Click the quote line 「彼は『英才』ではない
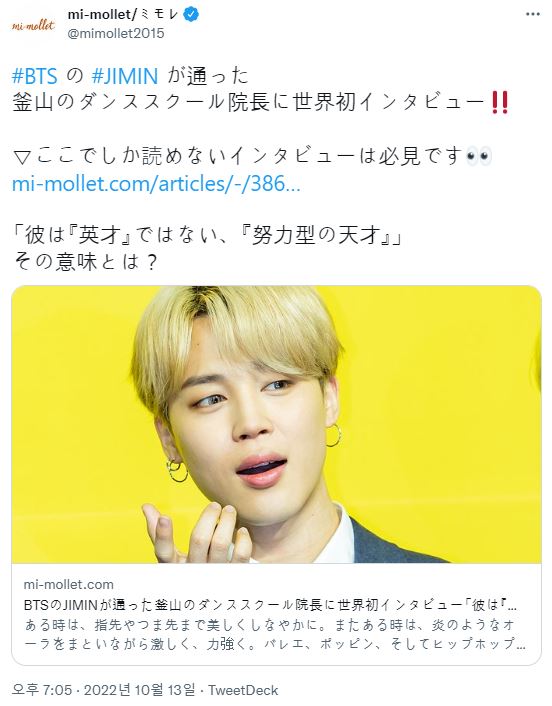The image size is (552, 706). (207, 235)
